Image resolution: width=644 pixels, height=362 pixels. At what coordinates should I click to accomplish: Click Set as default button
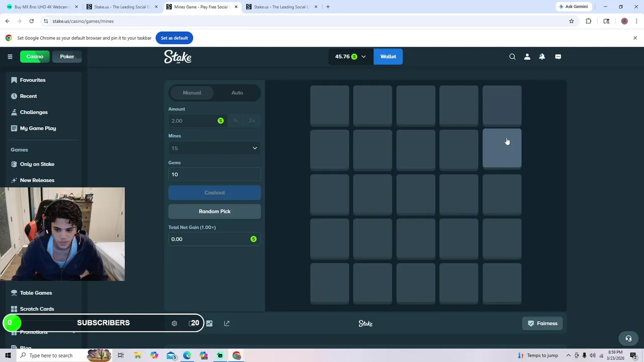(174, 38)
